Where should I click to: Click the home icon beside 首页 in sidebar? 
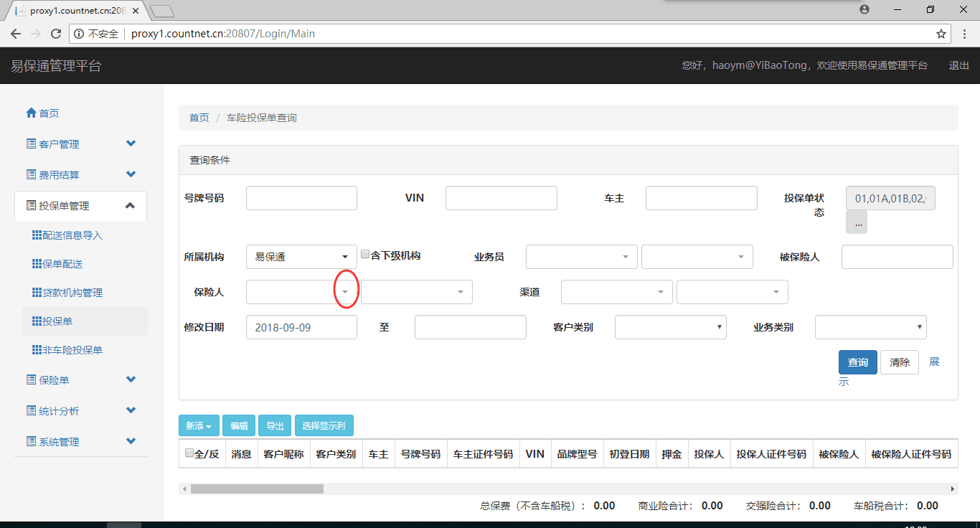point(31,113)
